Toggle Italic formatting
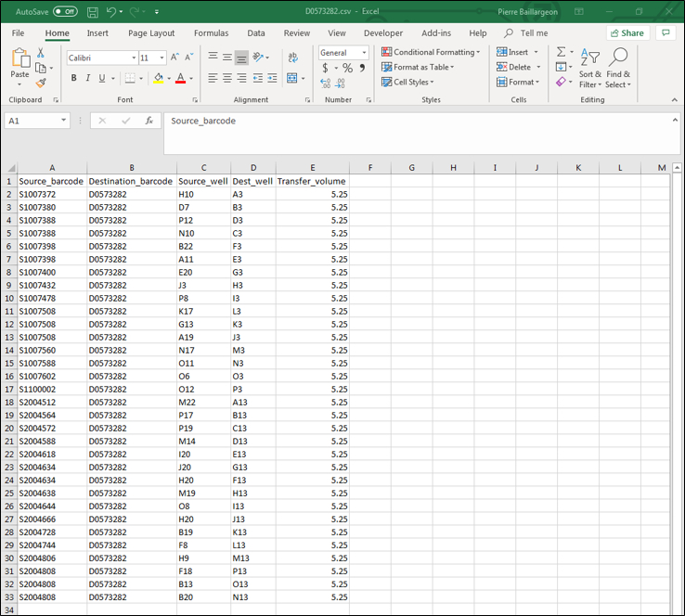The image size is (685, 616). (87, 79)
